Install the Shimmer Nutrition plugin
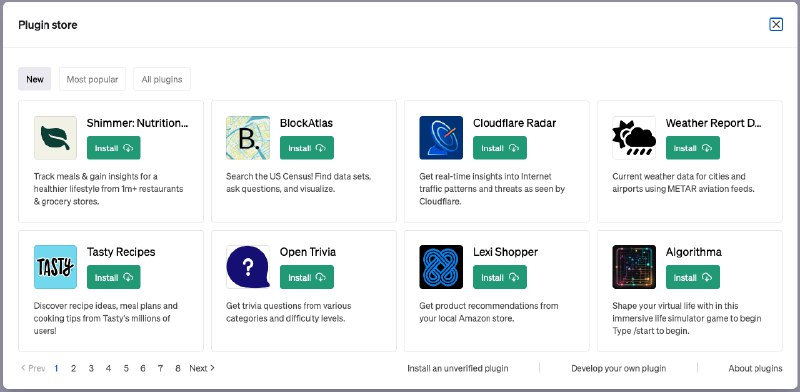This screenshot has height=392, width=800. (114, 148)
